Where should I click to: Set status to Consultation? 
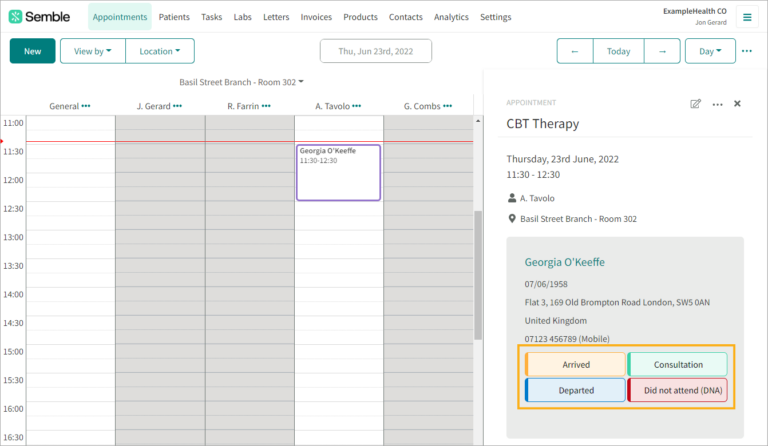click(678, 364)
